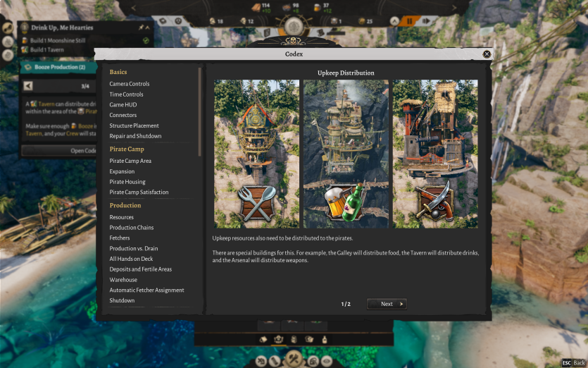Select the bottle booze build category
Screen dimensions: 588x368
(325, 340)
